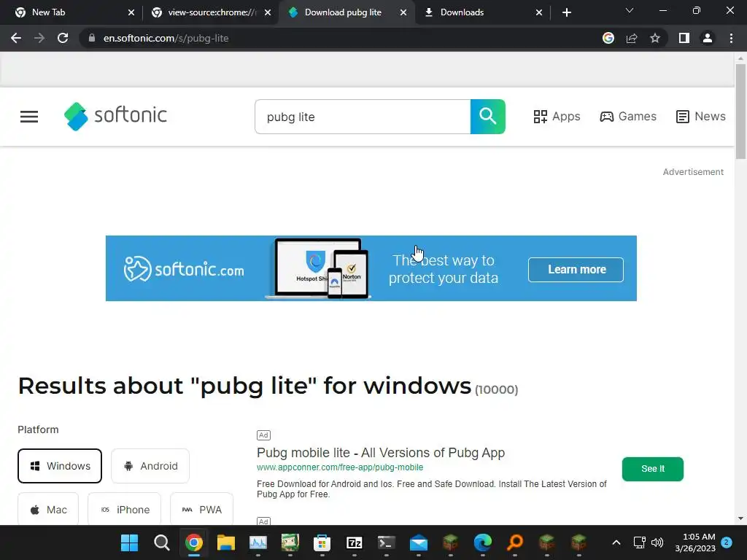Screen dimensions: 747x560
Task: Bookmark this tab with star
Action: click(x=655, y=38)
